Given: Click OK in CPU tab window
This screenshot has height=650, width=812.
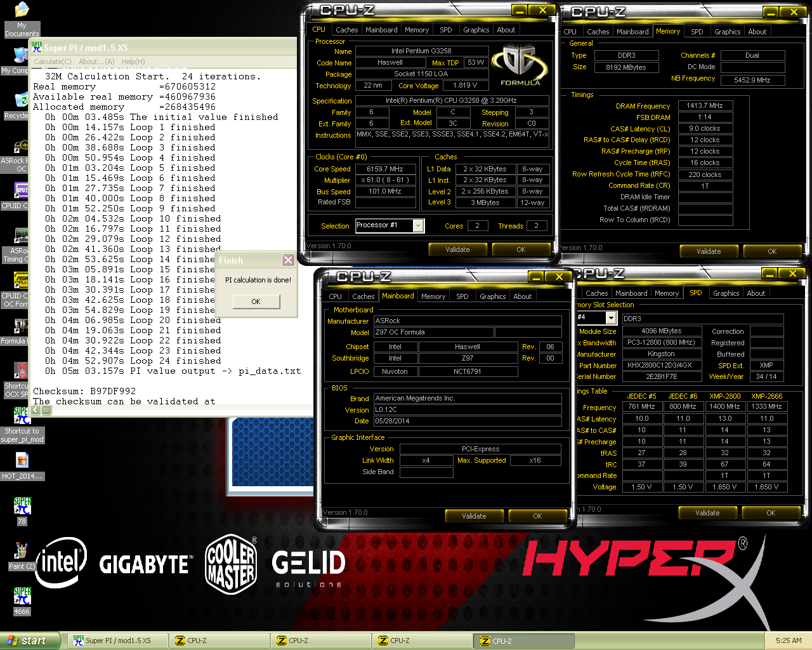Looking at the screenshot, I should [521, 249].
